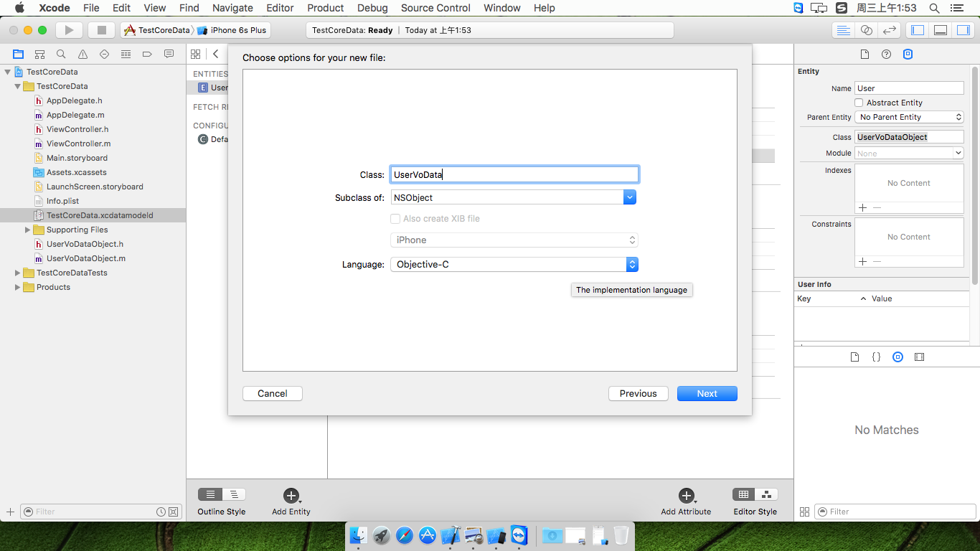Open the Parent Entity dropdown
The height and width of the screenshot is (551, 980).
tap(909, 117)
